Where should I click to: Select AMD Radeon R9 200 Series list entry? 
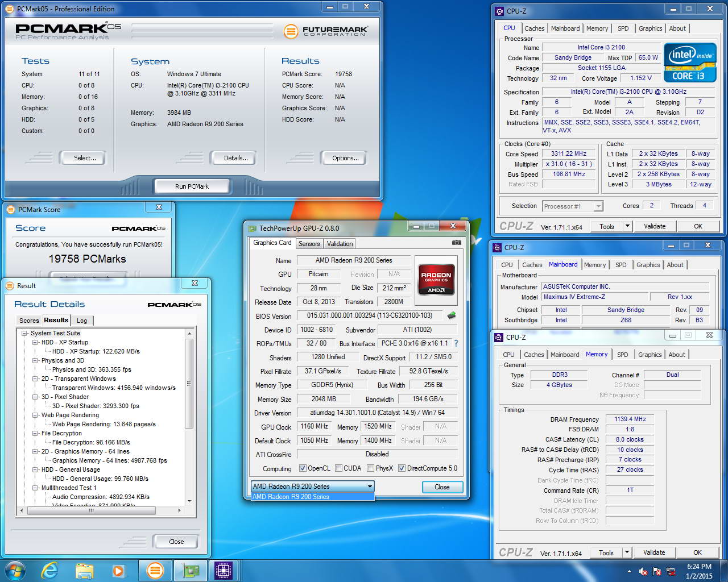click(312, 497)
